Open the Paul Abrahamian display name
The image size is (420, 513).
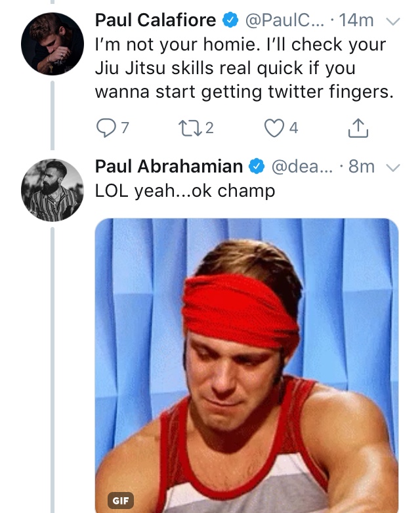pos(169,167)
